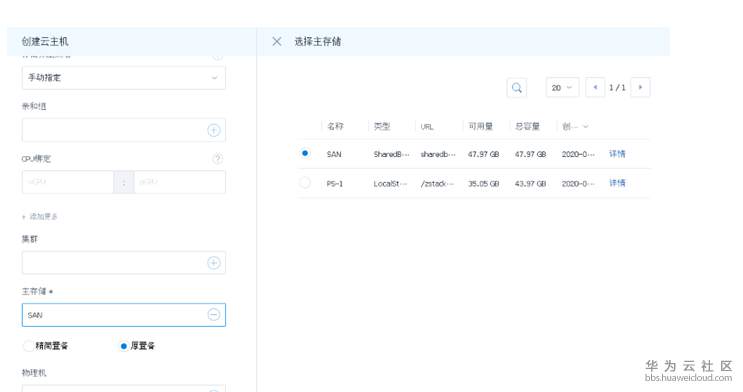
Task: Click the 集群 input field
Action: (x=124, y=263)
